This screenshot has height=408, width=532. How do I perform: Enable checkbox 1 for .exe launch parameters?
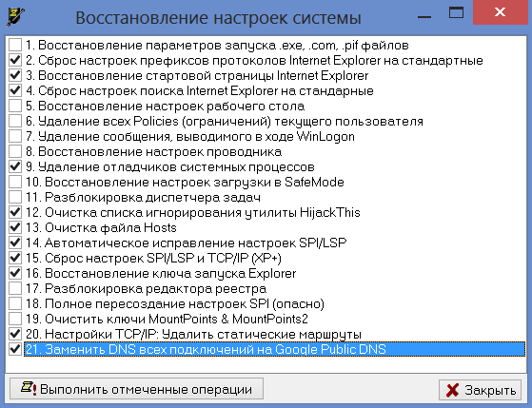[15, 45]
